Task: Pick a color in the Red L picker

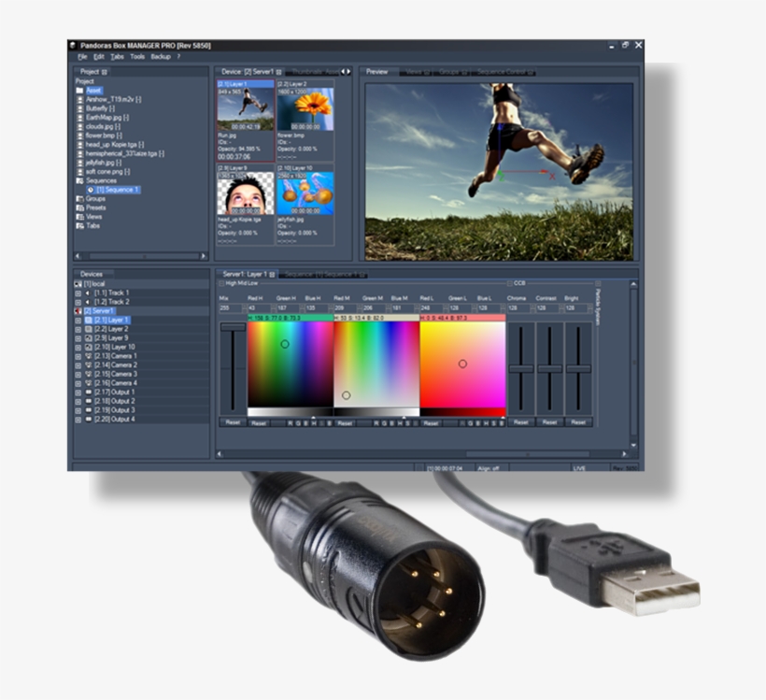Action: tap(461, 364)
